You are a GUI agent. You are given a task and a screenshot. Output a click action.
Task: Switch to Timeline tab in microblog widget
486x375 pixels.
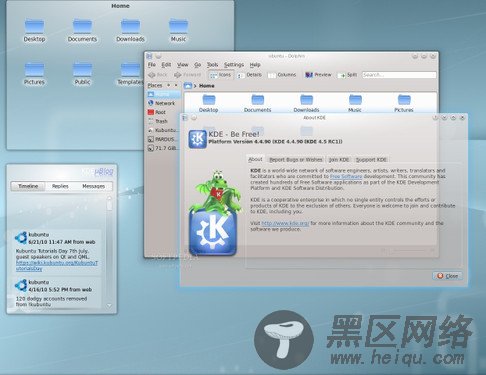(x=28, y=186)
